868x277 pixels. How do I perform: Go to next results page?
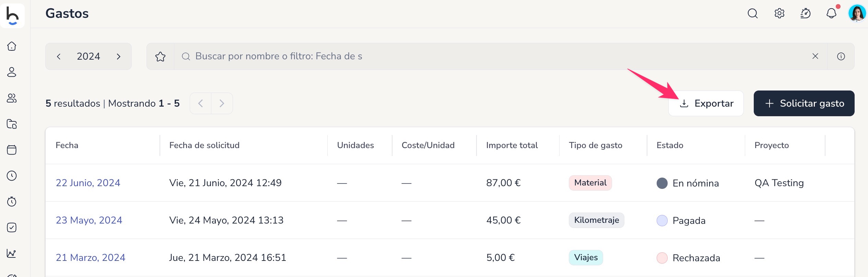coord(222,103)
